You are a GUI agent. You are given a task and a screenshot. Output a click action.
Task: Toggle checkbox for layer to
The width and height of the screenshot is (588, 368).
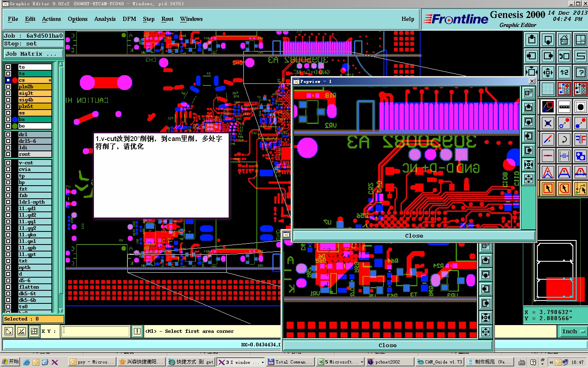[x=8, y=67]
